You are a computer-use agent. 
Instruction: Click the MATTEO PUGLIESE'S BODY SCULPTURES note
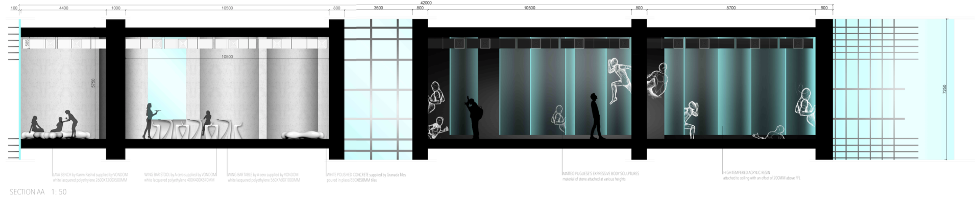(x=600, y=176)
